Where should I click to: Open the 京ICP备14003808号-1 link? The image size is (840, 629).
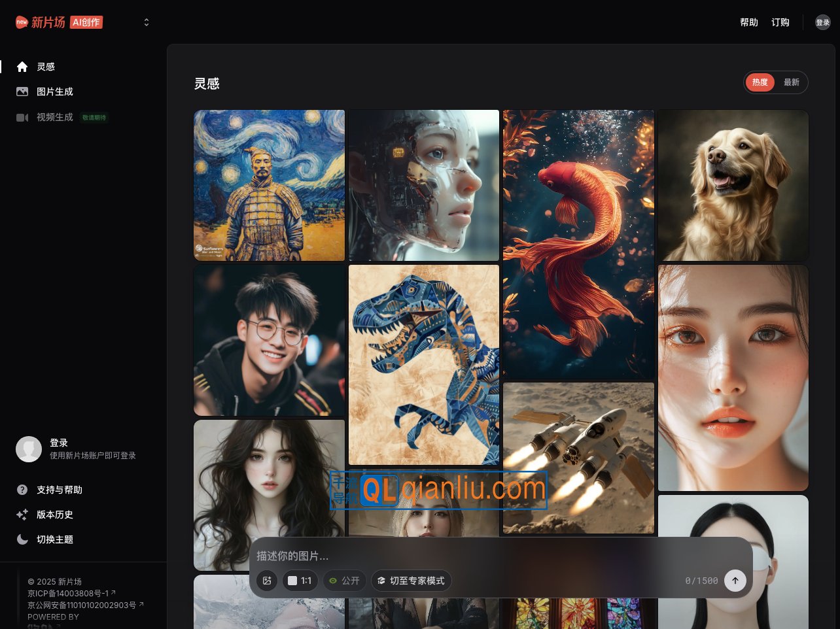point(69,594)
